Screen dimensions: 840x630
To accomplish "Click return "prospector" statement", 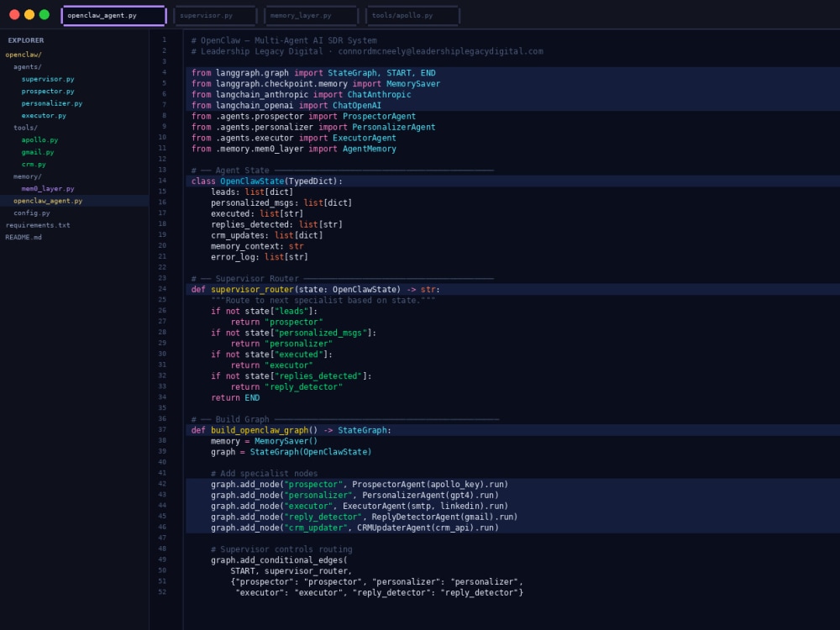I will tap(277, 322).
